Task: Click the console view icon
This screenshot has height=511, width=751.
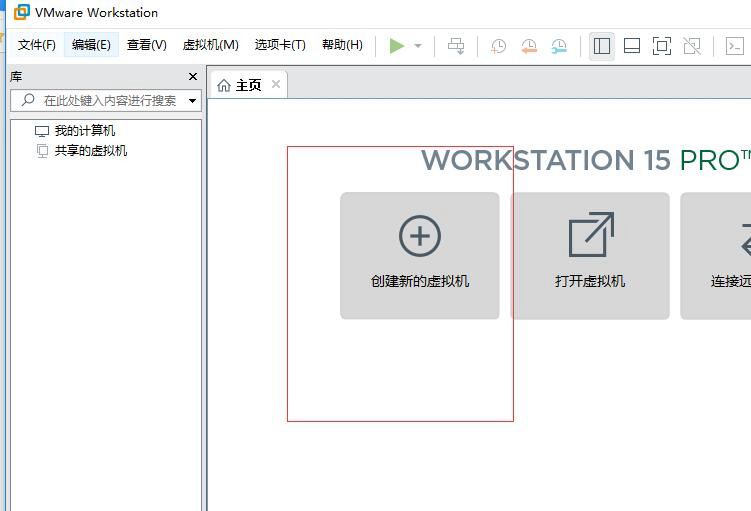Action: 735,46
